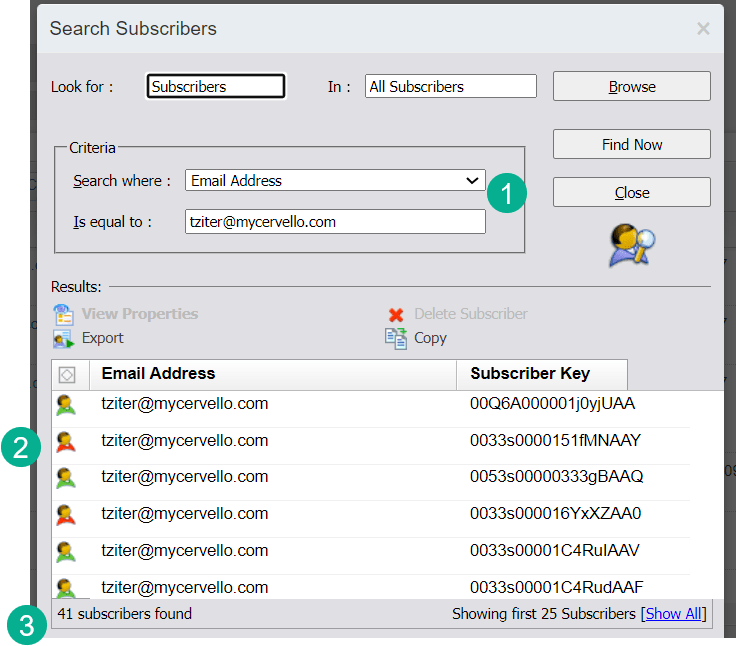Select subscriber icon for key 00Q6A000001j0yjUAA
Screen dimensions: 736x646
tap(66, 405)
